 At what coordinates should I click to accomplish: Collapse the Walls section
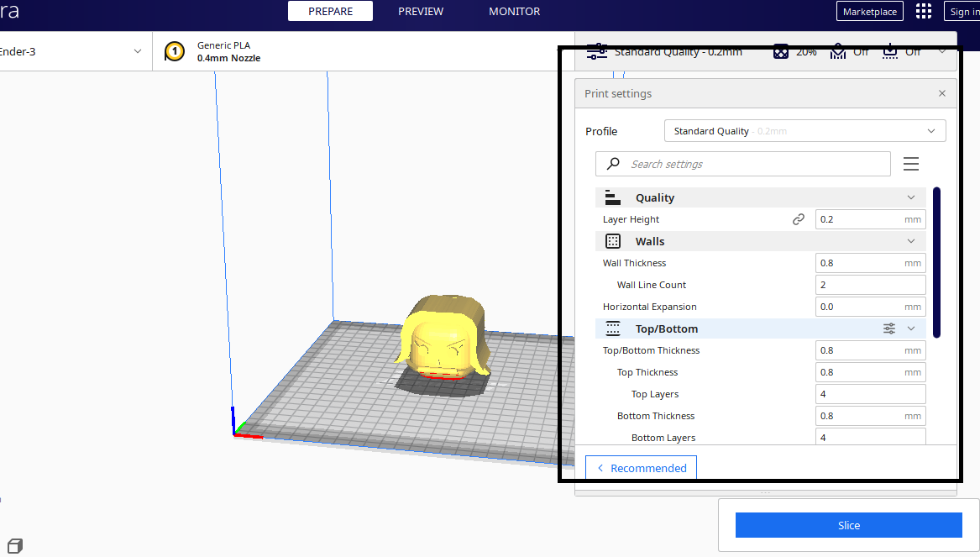(910, 241)
